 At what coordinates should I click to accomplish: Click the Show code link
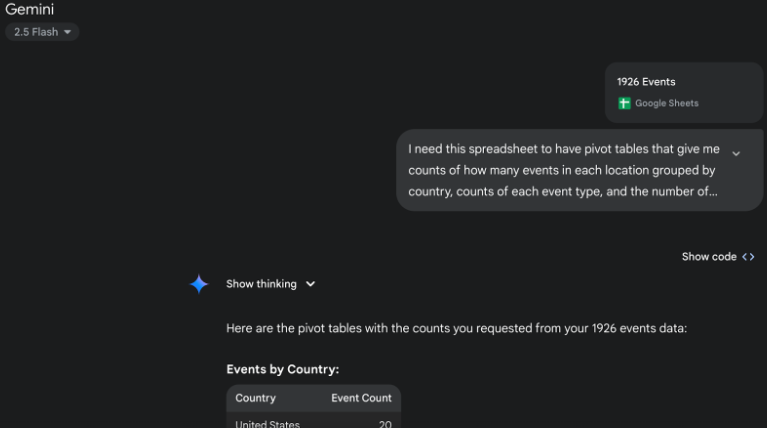tap(709, 257)
